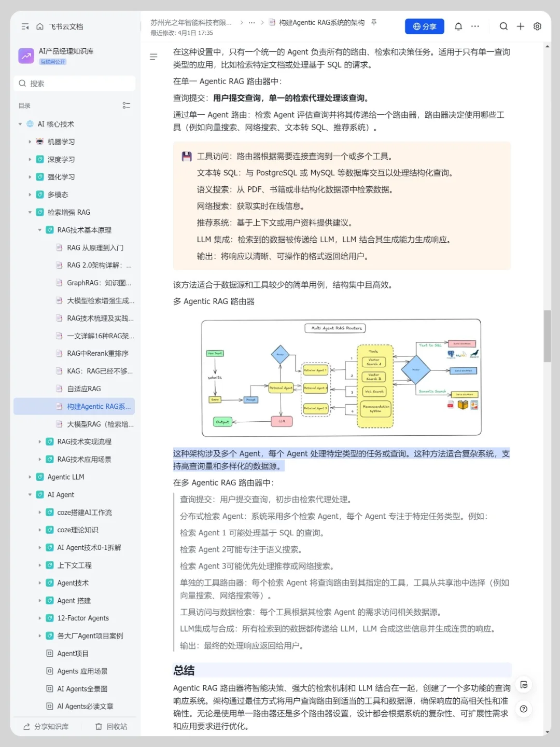Click the blue 分享 share button
Image resolution: width=560 pixels, height=747 pixels.
[x=424, y=26]
